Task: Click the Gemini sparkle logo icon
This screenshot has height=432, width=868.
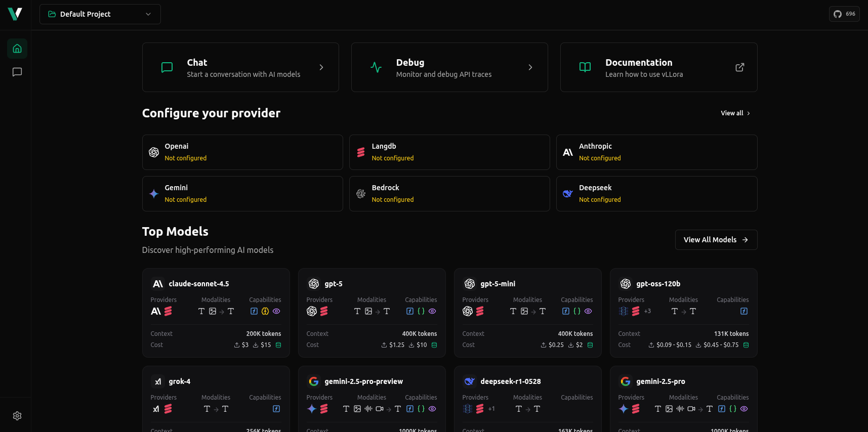Action: point(154,194)
